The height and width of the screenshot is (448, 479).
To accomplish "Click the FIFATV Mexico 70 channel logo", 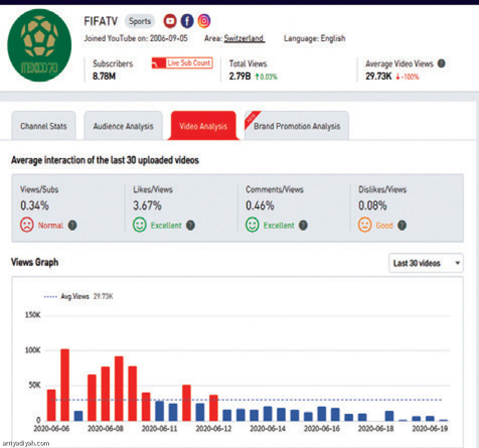I will [x=39, y=45].
